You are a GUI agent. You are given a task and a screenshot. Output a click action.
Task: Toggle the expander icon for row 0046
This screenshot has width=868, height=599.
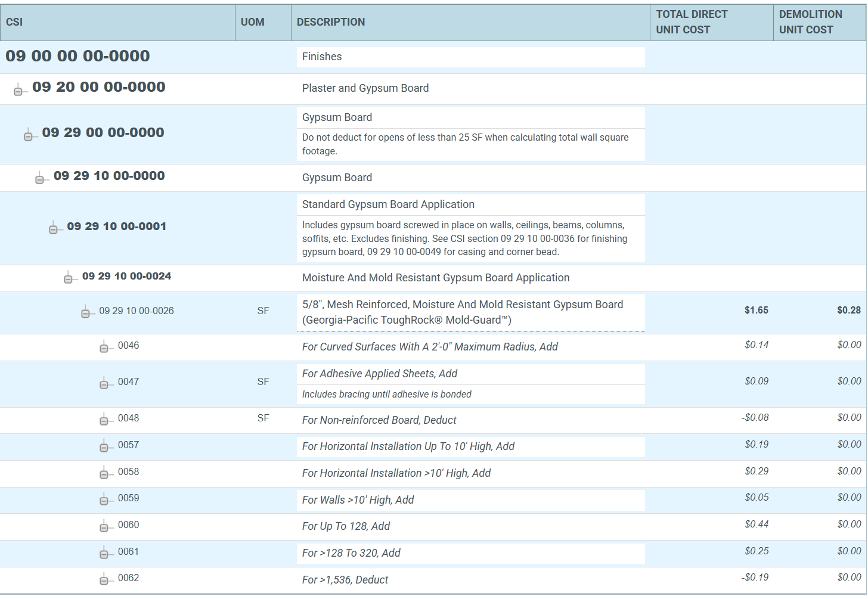(104, 348)
